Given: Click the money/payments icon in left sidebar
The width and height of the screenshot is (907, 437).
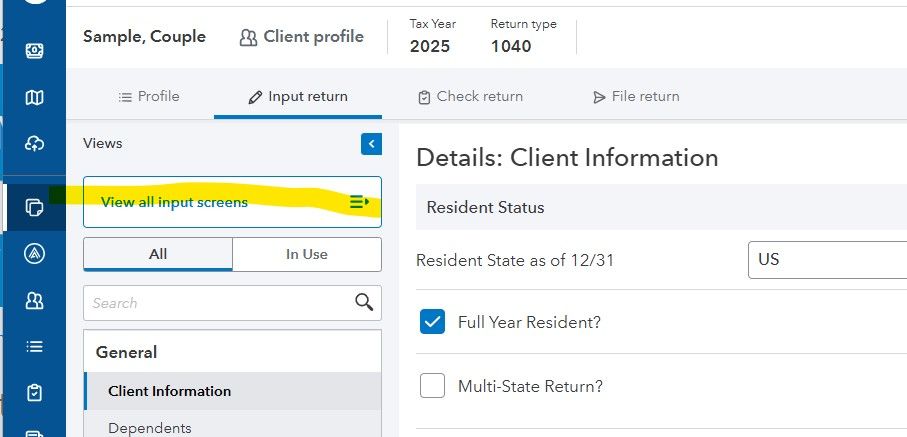Looking at the screenshot, I should 35,50.
